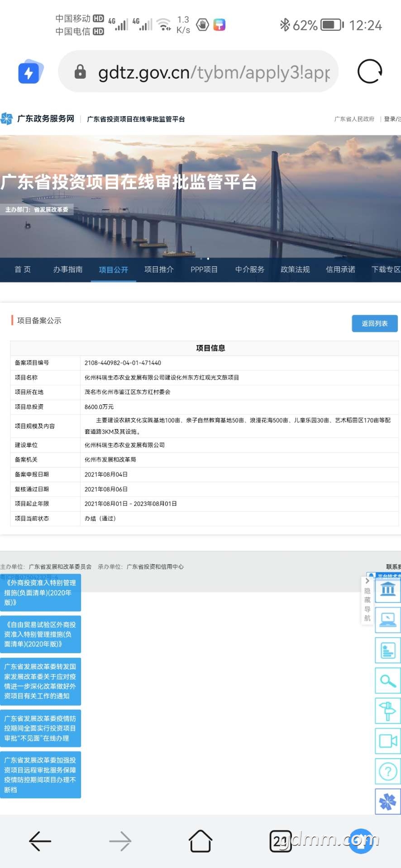Select the 项目名称 value 化州东方红观光文旅项目

[162, 377]
